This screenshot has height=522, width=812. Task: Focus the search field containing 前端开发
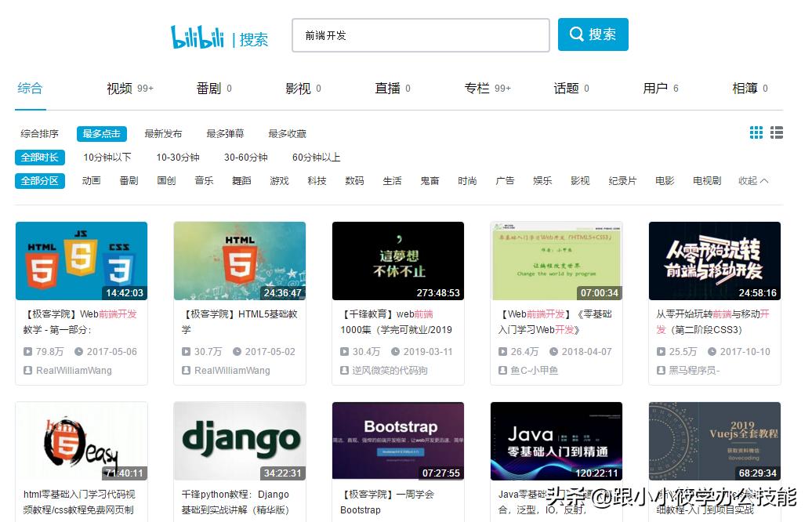tap(420, 35)
